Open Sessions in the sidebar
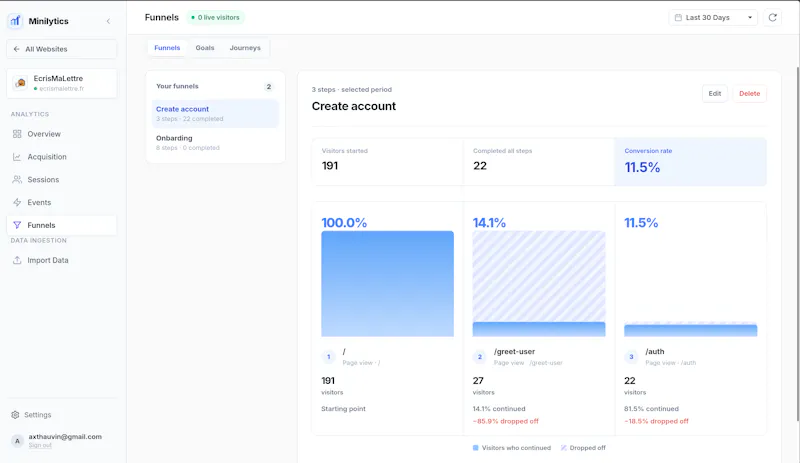 tap(62, 180)
